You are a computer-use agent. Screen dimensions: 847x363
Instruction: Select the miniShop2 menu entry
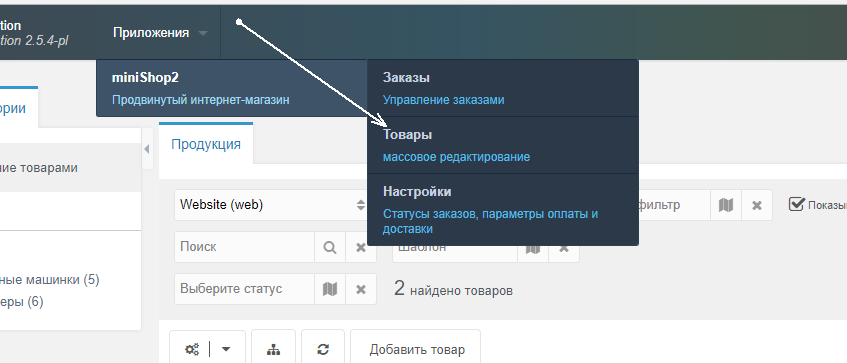(232, 88)
